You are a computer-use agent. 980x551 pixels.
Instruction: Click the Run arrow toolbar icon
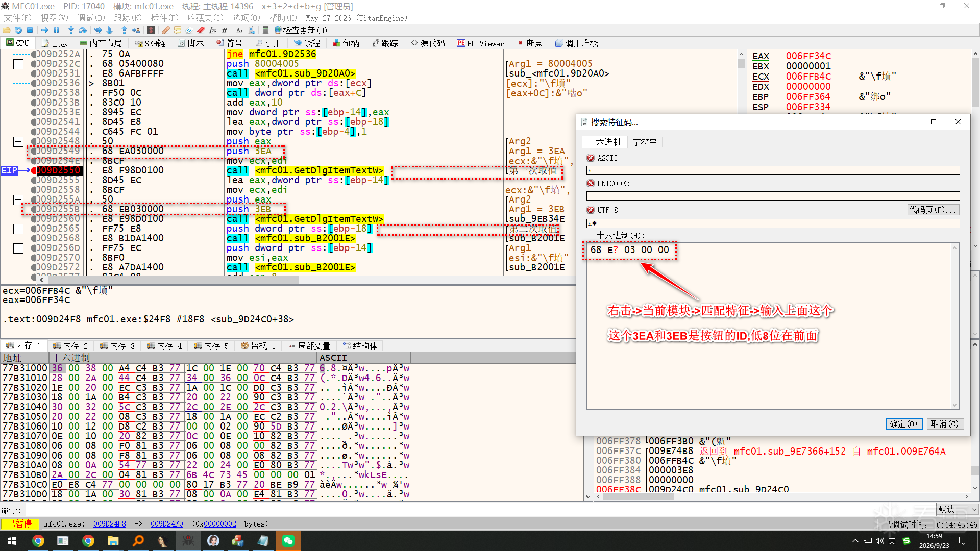point(45,30)
